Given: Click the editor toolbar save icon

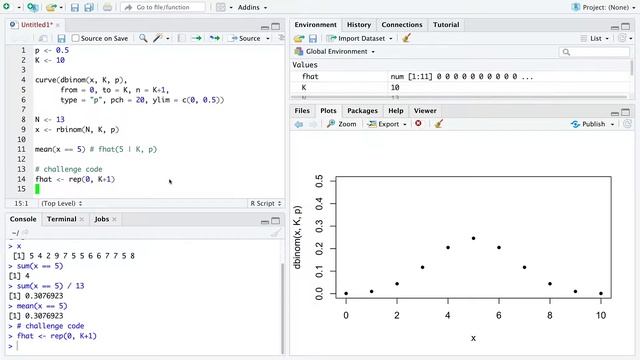Looking at the screenshot, I should (x=61, y=38).
